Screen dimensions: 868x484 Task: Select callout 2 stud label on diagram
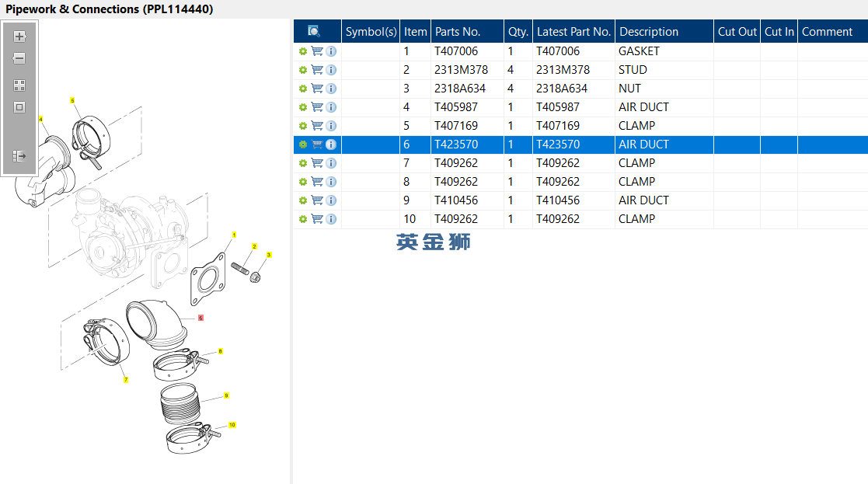[254, 247]
